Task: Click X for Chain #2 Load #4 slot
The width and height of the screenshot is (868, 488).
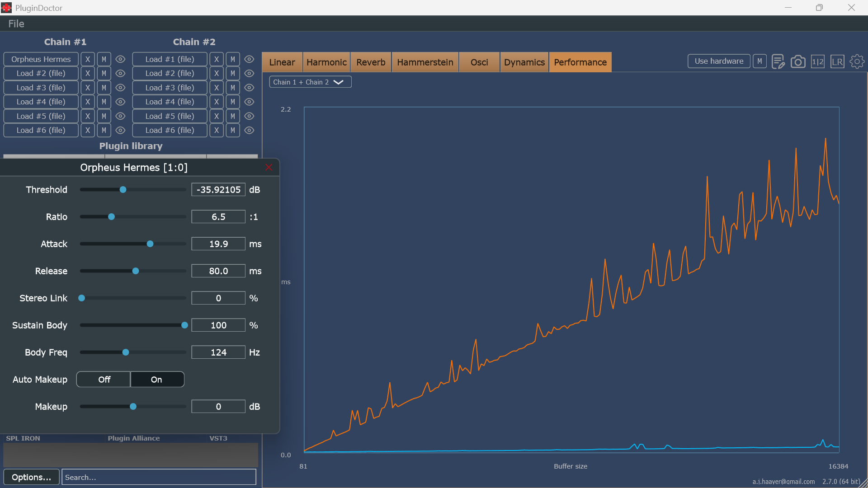Action: [x=217, y=102]
